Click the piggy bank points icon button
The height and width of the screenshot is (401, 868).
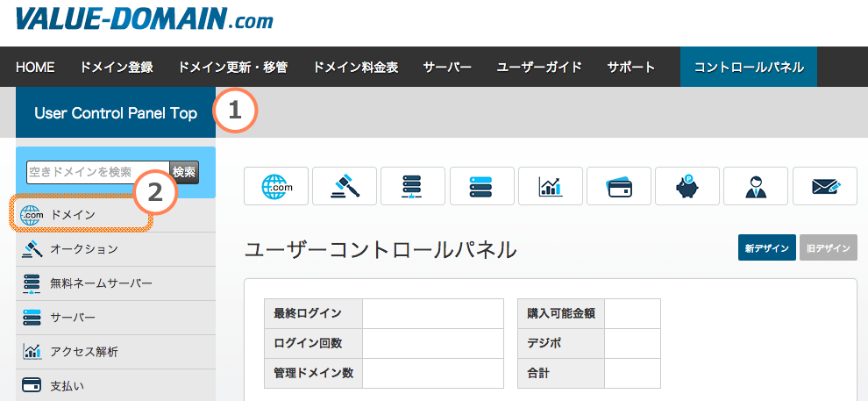tap(687, 186)
